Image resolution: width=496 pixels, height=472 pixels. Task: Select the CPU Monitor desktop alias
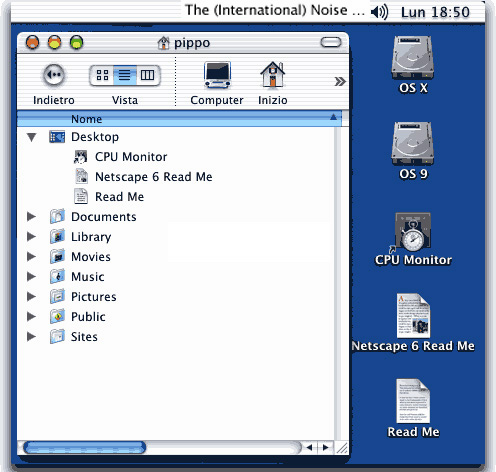point(413,239)
